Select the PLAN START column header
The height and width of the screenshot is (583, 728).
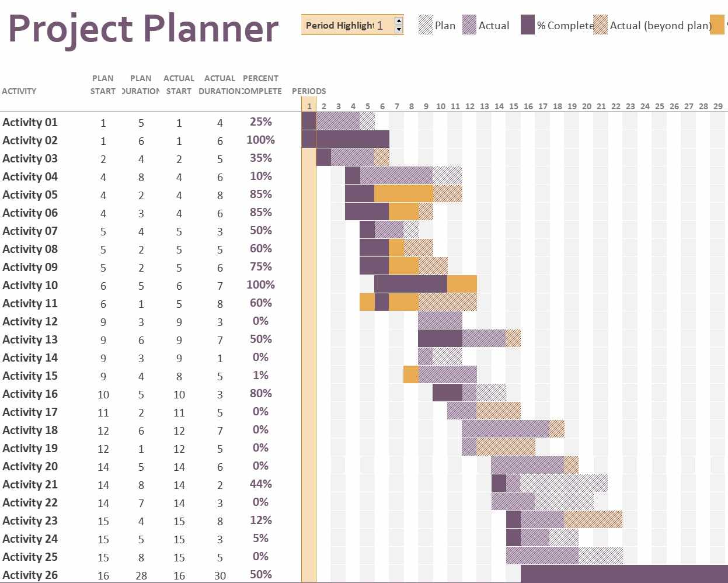[x=103, y=85]
